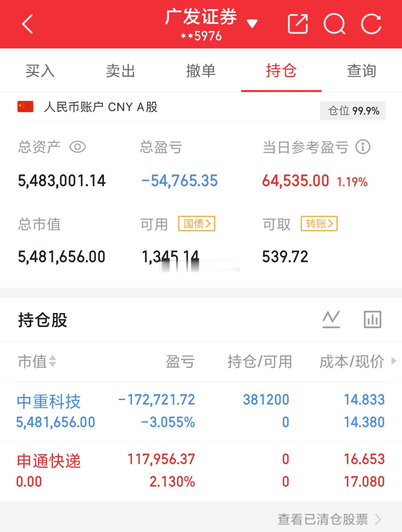The height and width of the screenshot is (532, 402).
Task: Open the 查询 tab
Action: pyautogui.click(x=362, y=71)
